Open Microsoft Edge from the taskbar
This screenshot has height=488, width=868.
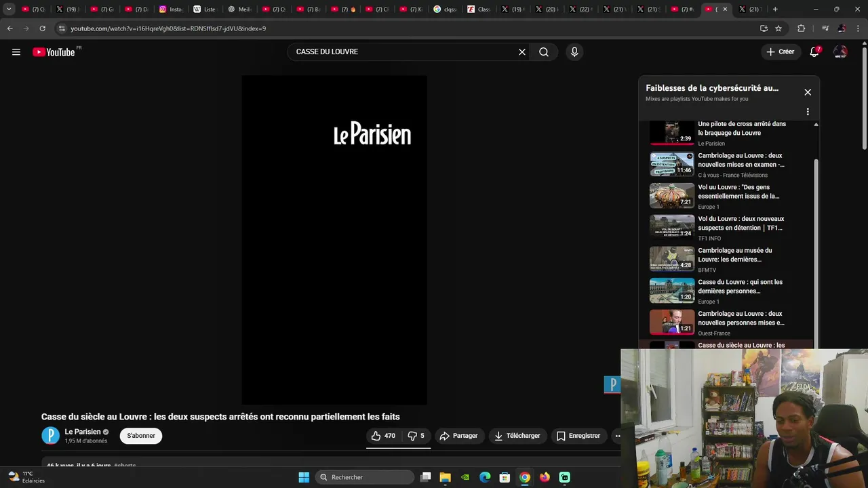pyautogui.click(x=485, y=477)
